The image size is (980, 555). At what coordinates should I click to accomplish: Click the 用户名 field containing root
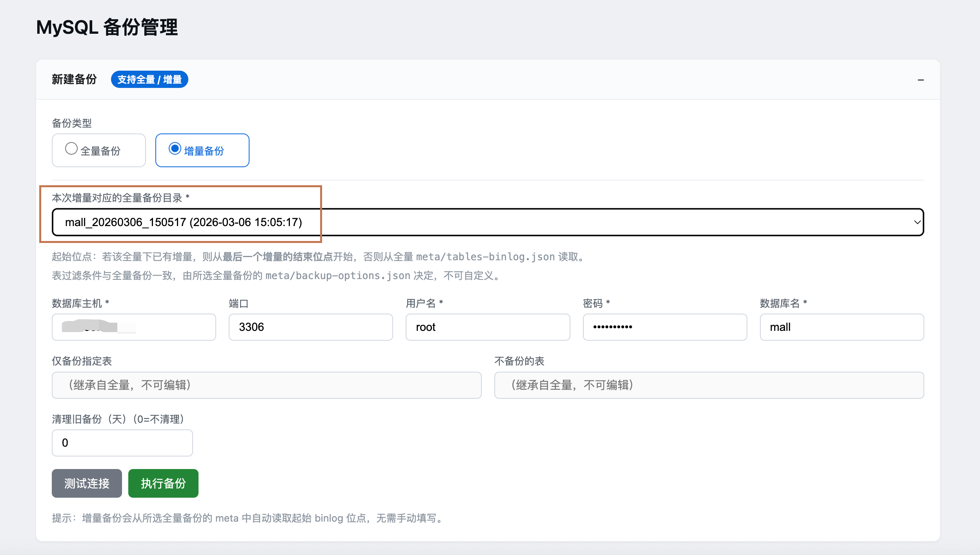click(x=487, y=327)
